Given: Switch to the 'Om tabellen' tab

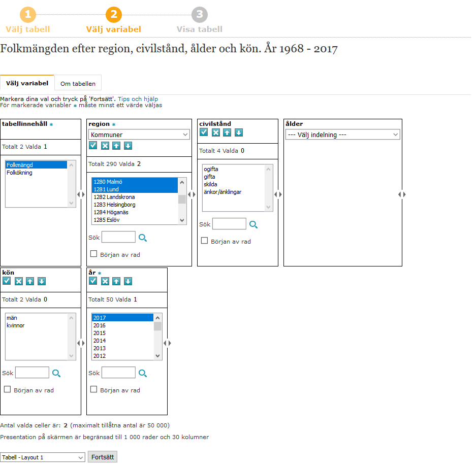Looking at the screenshot, I should click(x=78, y=83).
